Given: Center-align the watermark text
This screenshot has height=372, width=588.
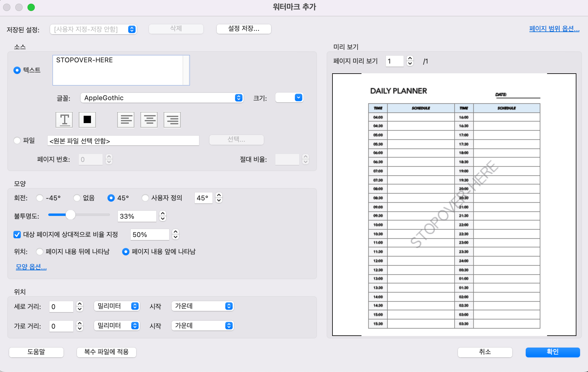Looking at the screenshot, I should point(149,119).
